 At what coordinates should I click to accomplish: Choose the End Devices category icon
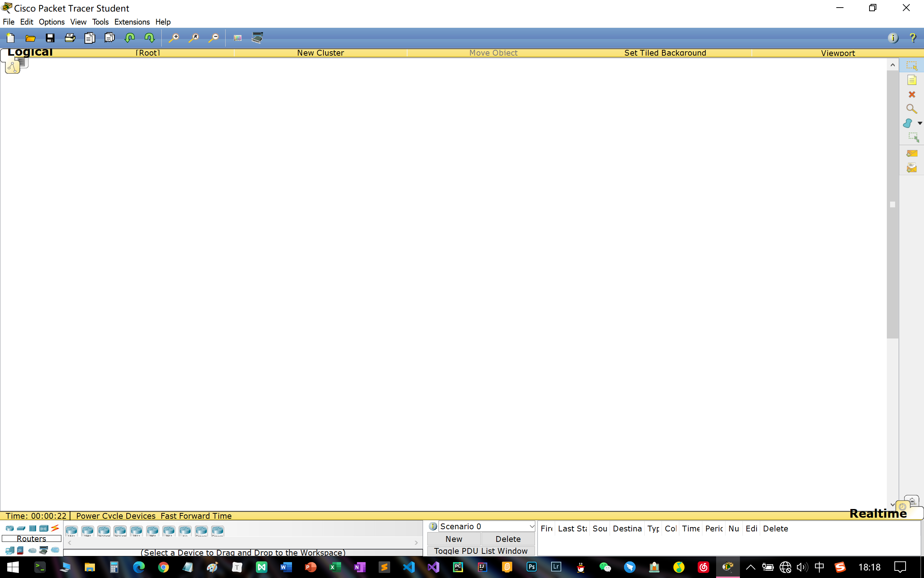point(10,551)
